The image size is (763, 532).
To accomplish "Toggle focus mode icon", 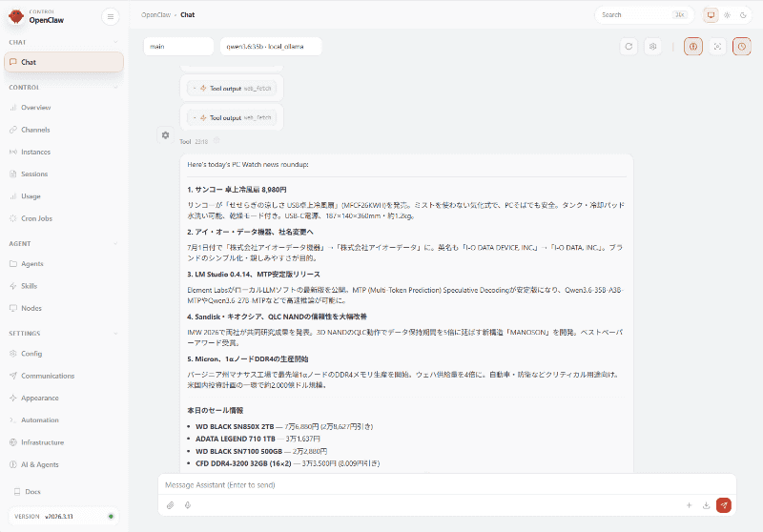I will [717, 47].
